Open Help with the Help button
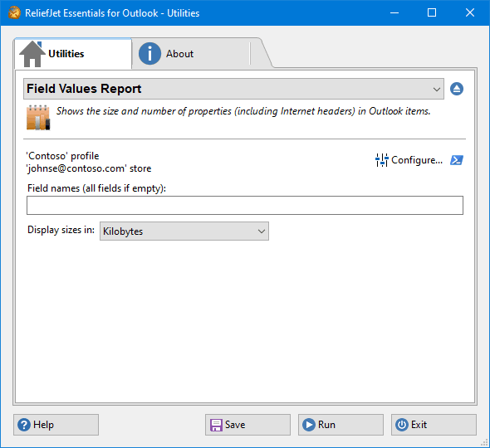The height and width of the screenshot is (448, 490). point(56,425)
